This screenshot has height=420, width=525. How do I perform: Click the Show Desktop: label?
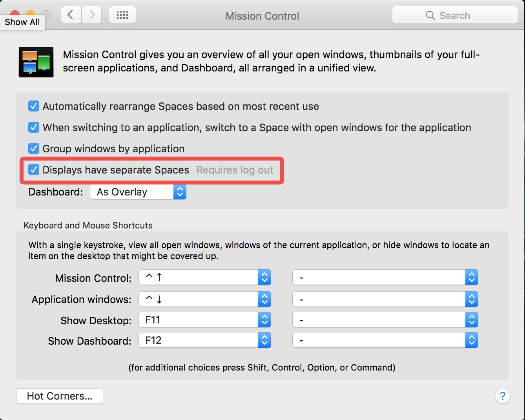[x=96, y=321]
